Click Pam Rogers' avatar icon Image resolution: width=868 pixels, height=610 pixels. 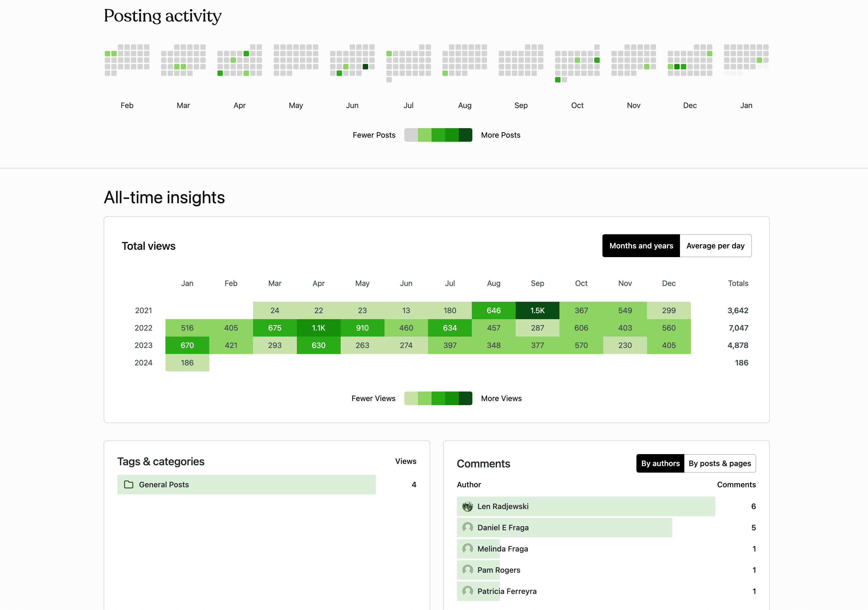[468, 570]
